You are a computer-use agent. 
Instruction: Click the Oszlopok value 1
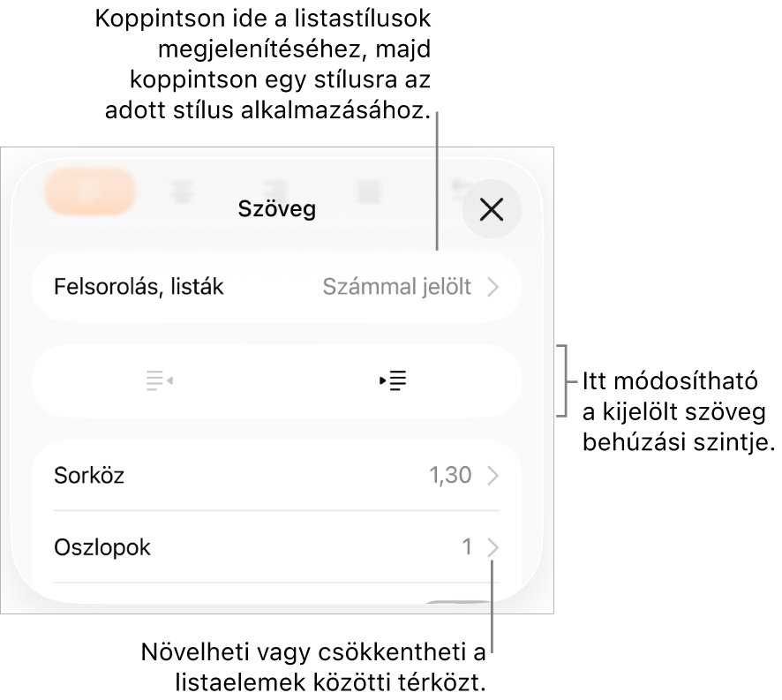point(467,547)
